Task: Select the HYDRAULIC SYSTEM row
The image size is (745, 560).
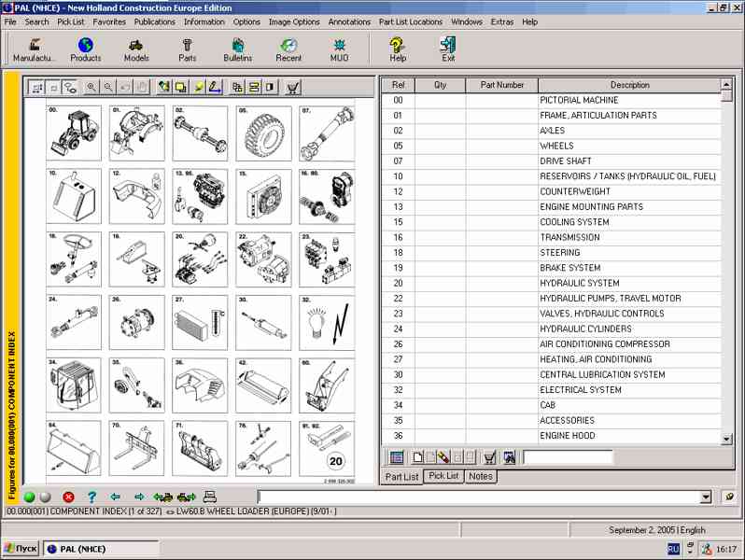Action: click(551, 283)
